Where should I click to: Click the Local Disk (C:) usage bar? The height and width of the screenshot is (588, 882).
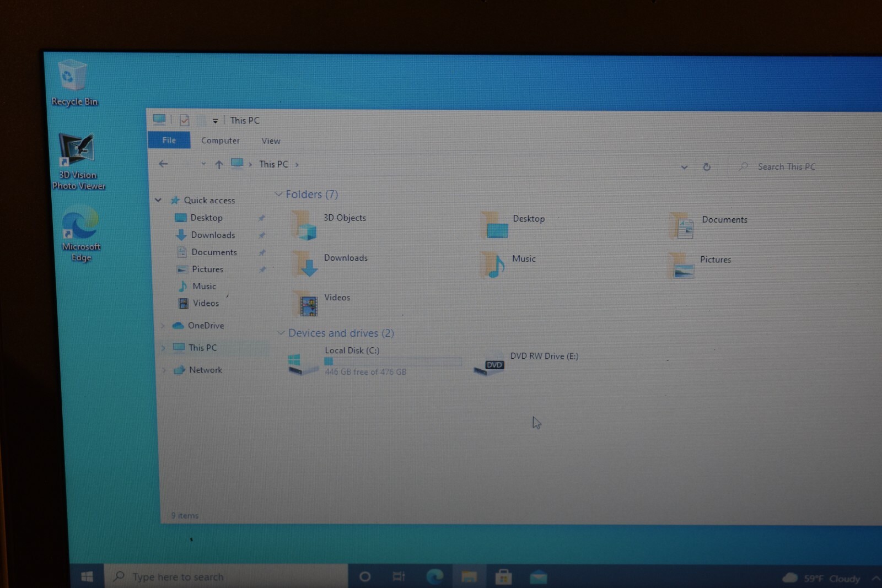(x=392, y=362)
